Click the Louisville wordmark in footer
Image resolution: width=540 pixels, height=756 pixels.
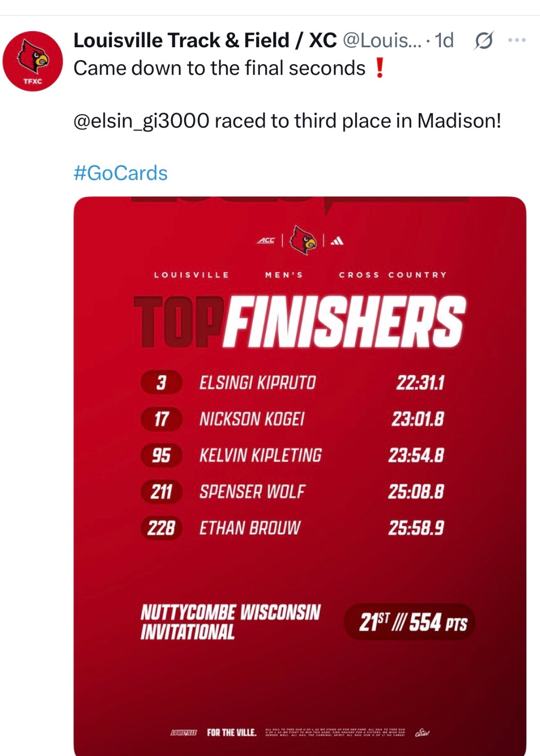click(x=183, y=732)
